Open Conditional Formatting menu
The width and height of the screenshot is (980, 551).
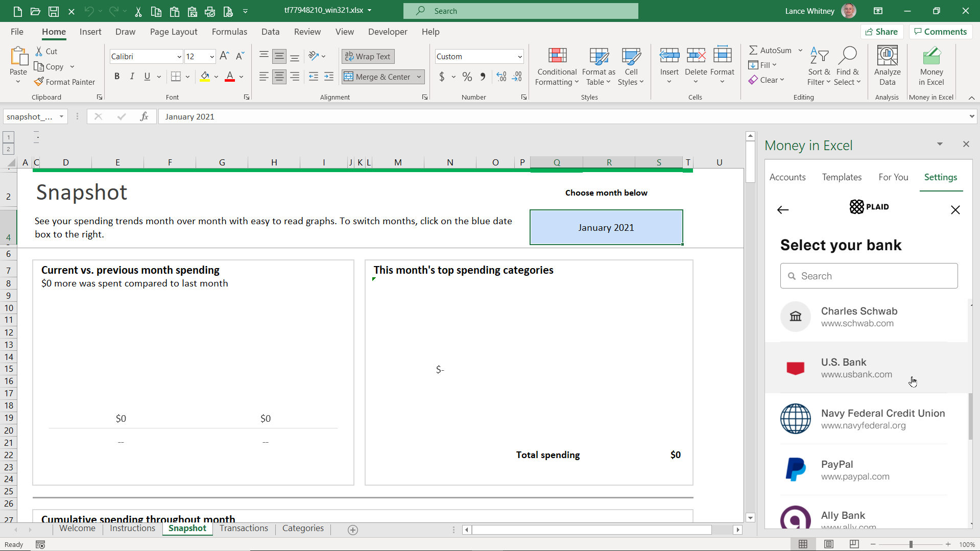557,67
